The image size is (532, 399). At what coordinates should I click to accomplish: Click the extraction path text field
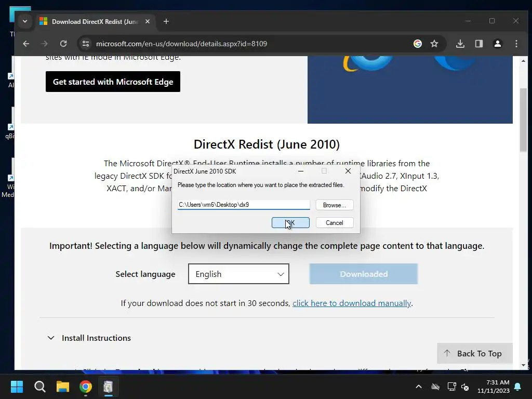(244, 205)
